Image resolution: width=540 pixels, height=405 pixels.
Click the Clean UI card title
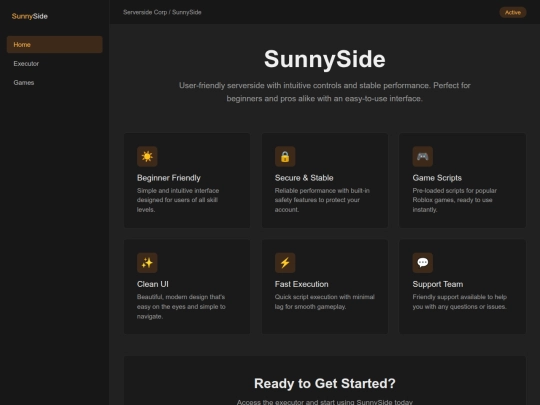pyautogui.click(x=153, y=284)
